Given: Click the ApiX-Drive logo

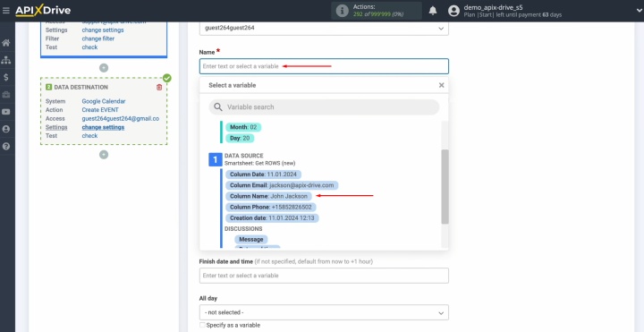Looking at the screenshot, I should click(43, 10).
